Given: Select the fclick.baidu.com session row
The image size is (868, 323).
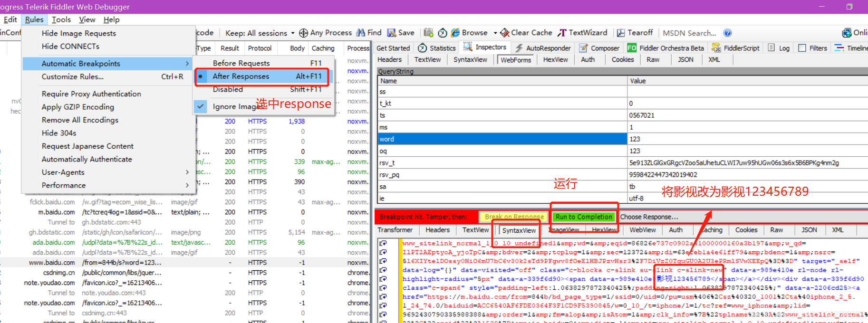Looking at the screenshot, I should tap(185, 202).
